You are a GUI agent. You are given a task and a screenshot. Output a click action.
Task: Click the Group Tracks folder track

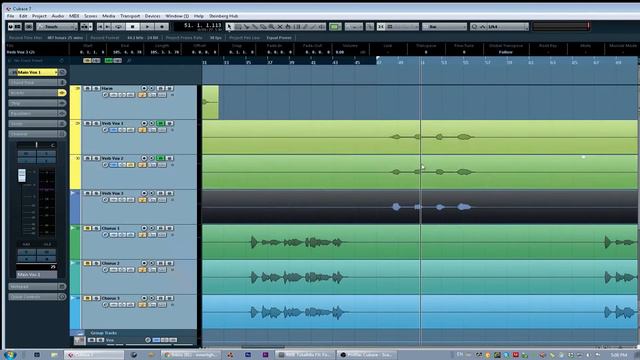(103, 333)
